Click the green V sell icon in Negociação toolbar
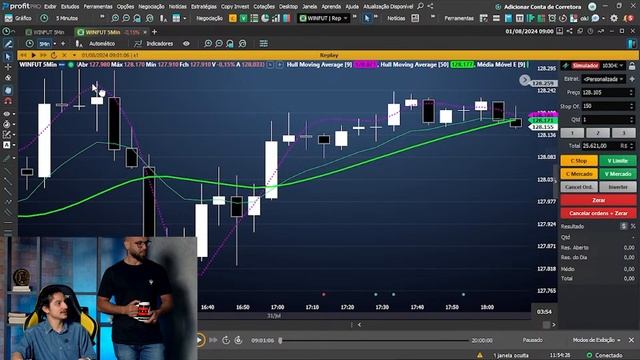640x360 pixels. click(243, 18)
